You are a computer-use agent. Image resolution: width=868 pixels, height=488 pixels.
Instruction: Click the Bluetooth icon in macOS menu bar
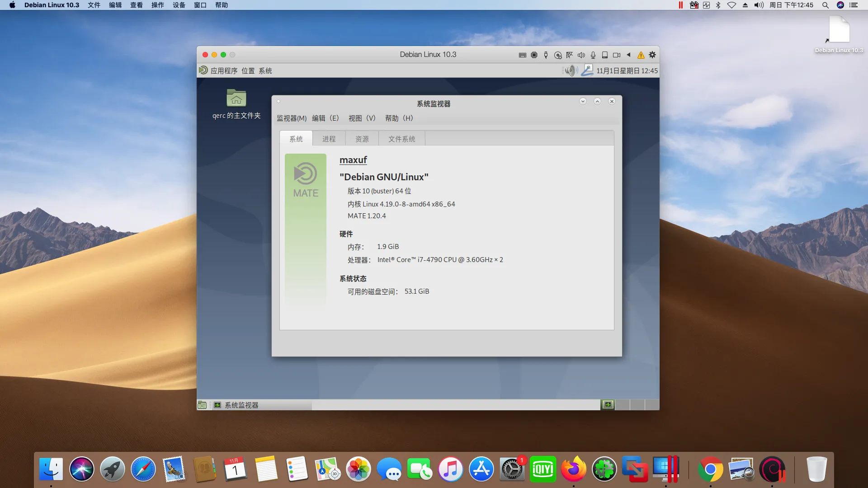point(718,5)
